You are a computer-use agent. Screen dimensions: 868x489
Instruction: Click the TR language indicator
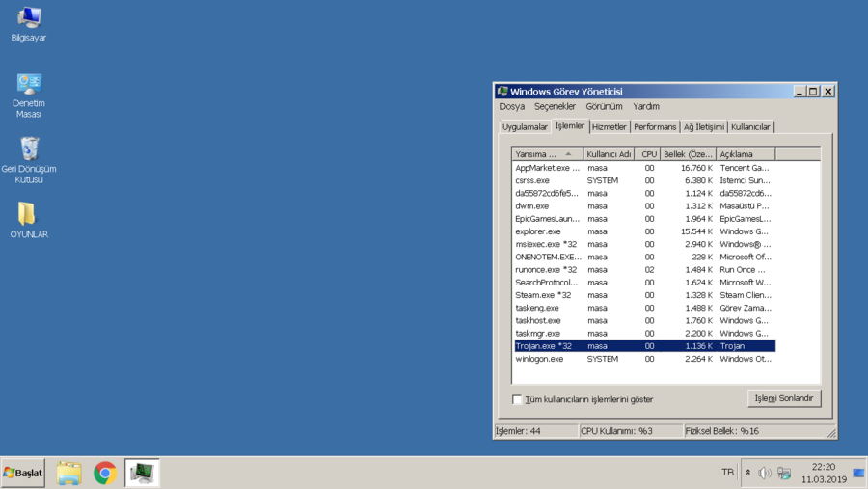click(727, 472)
